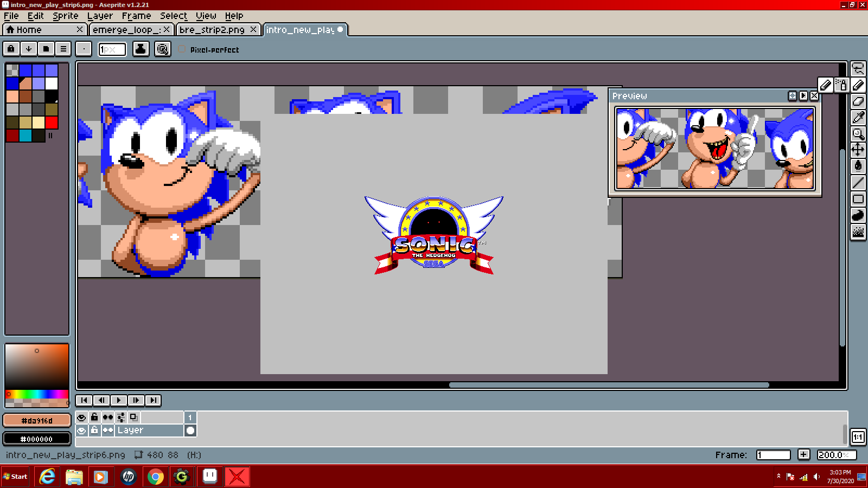Open the Frame menu
Viewport: 868px width, 488px height.
[137, 16]
